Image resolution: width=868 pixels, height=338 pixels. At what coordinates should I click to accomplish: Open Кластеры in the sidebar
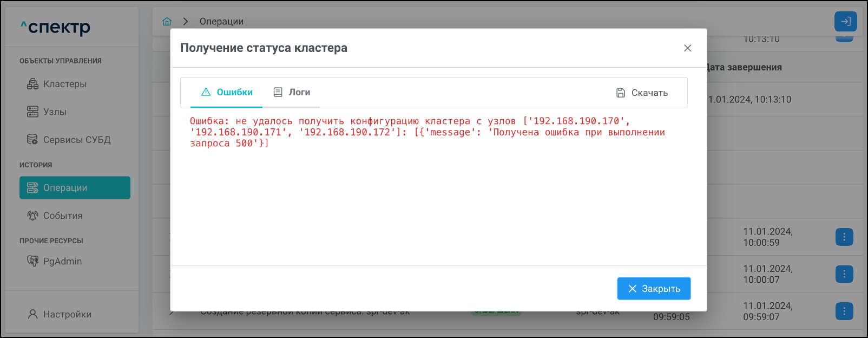64,84
